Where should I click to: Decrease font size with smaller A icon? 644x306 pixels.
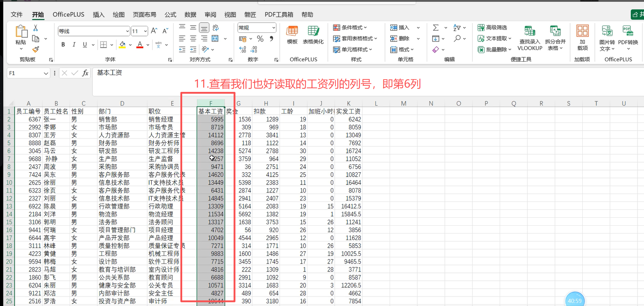click(165, 31)
